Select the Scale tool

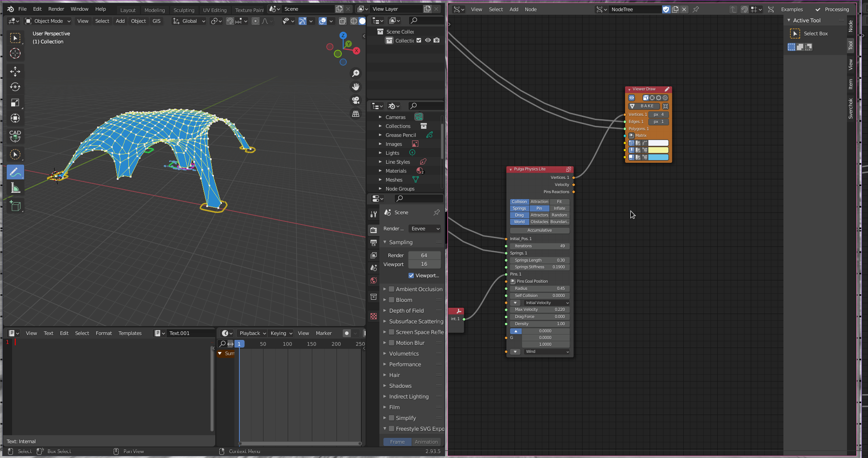coord(15,103)
